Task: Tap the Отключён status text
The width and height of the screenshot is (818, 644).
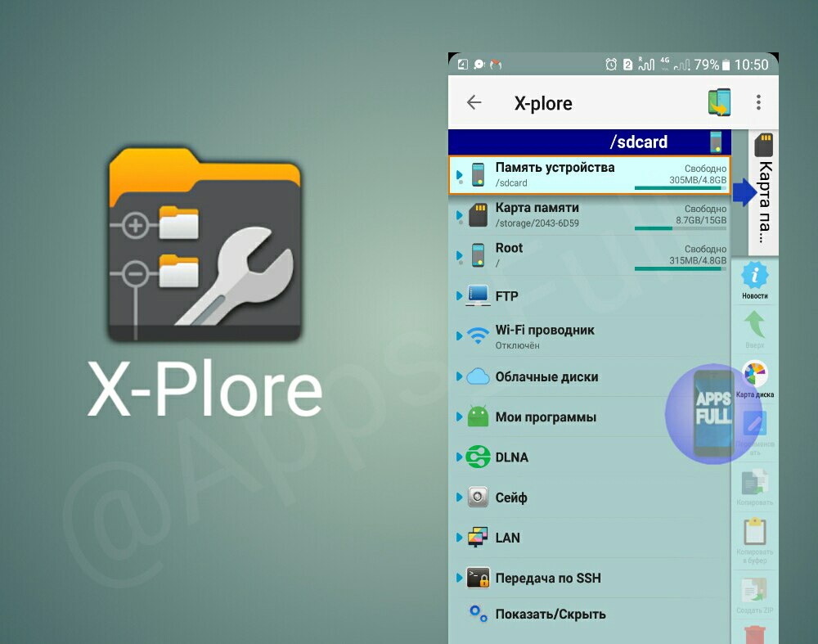Action: click(x=517, y=345)
